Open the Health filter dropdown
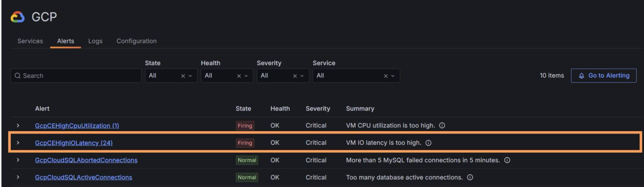The width and height of the screenshot is (644, 187). (246, 76)
